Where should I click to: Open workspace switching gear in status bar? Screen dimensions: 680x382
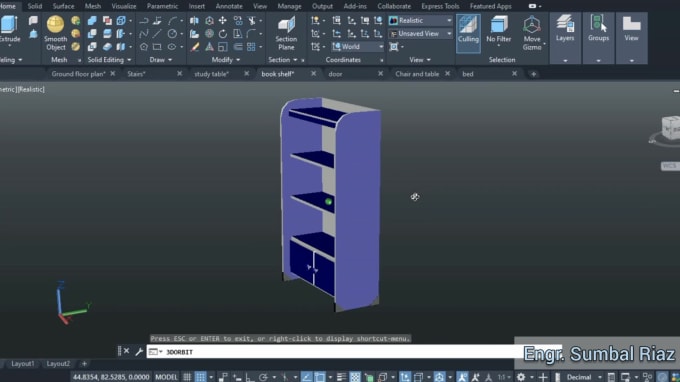coord(521,377)
